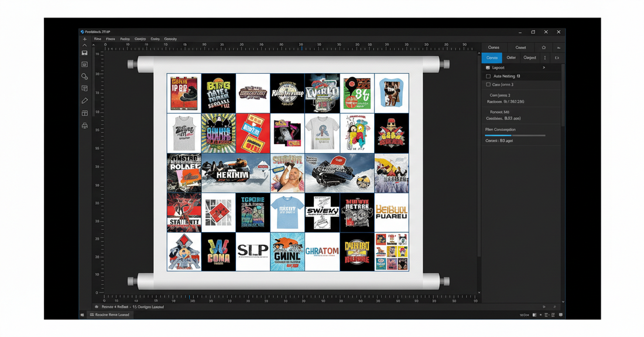Click the canvas vertical scrollbar up arrow
Image resolution: width=644 pixels, height=337 pixels.
479,54
